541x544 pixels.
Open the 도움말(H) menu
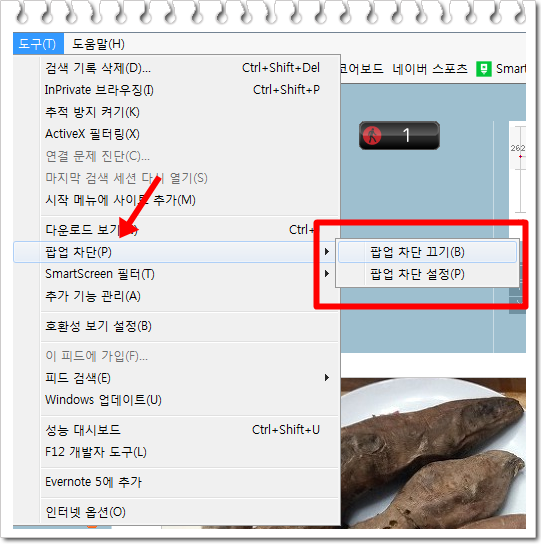98,44
